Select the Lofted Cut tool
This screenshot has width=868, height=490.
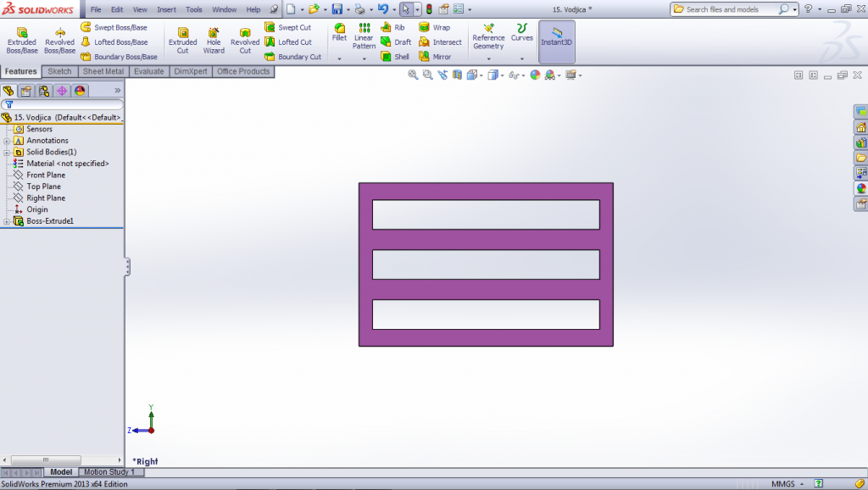point(288,42)
